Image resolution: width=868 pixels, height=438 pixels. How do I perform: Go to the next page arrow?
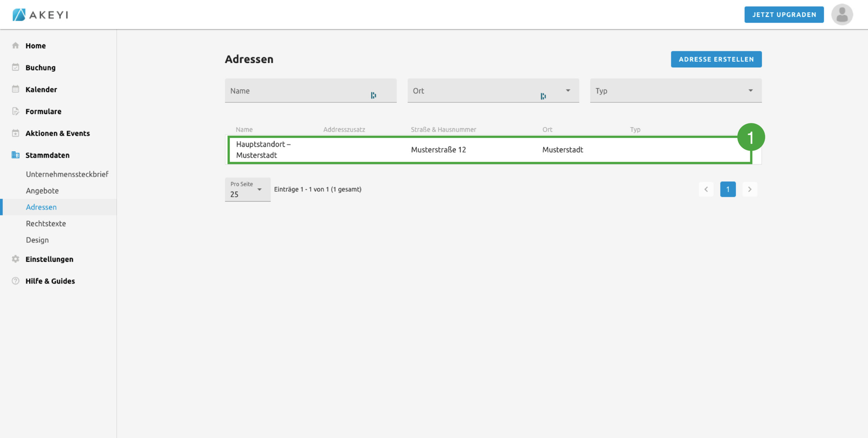(750, 189)
